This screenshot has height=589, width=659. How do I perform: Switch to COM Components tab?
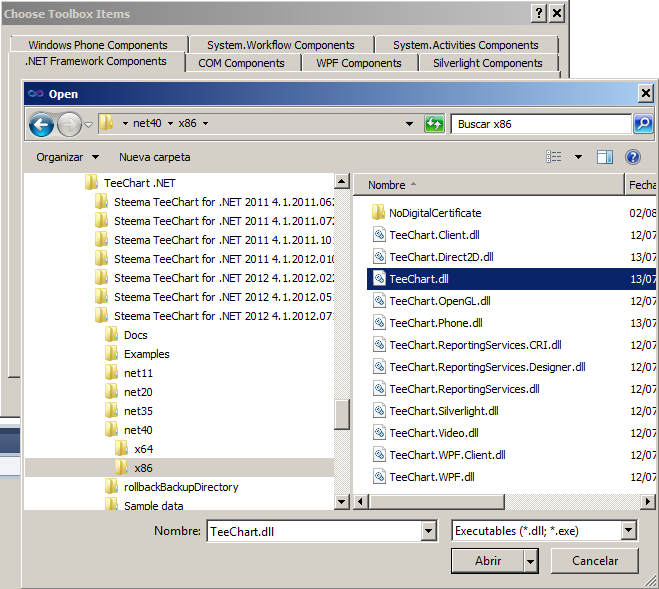(241, 63)
